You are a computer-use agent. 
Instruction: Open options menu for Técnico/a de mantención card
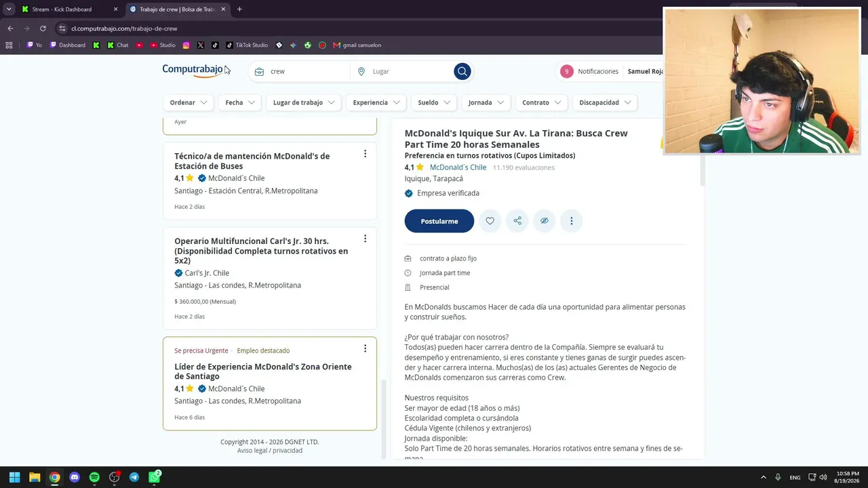click(x=365, y=154)
